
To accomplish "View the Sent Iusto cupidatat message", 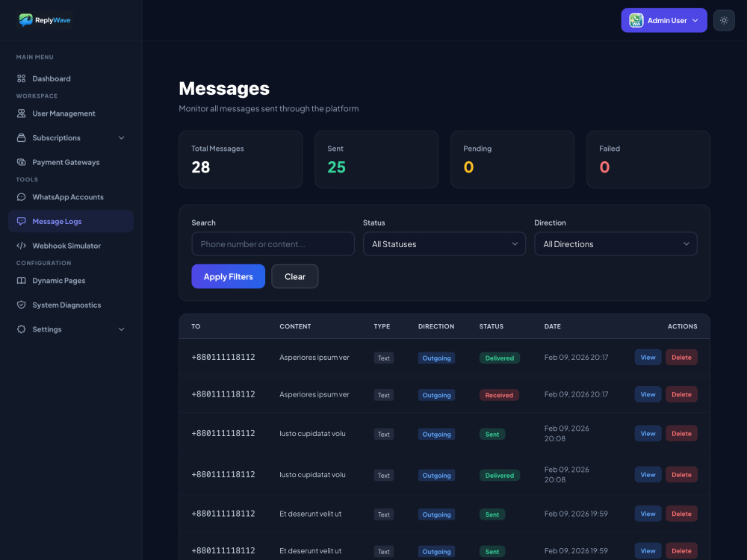I will pos(648,433).
